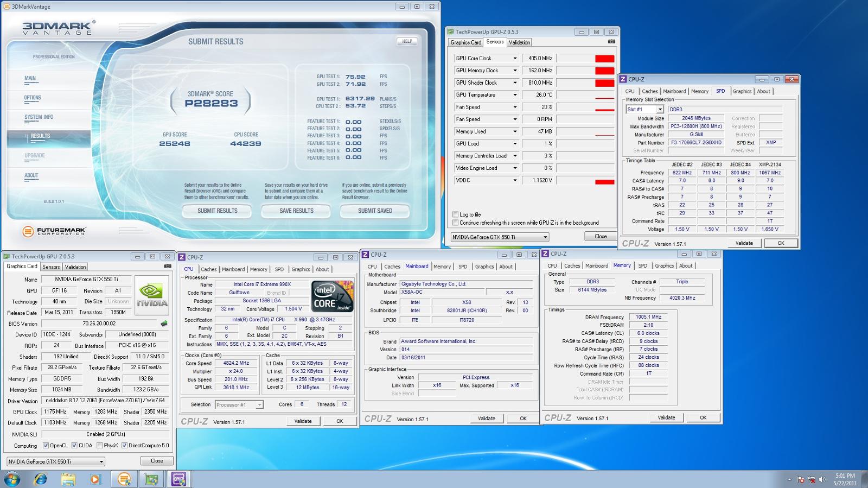Screen dimensions: 868x488
Task: Click the 3DMarkVantage window title icon
Action: click(7, 7)
